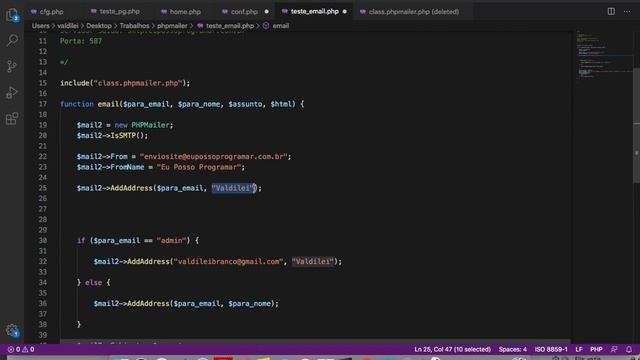The image size is (640, 360).
Task: Select the teste_email.php tab
Action: pos(314,11)
